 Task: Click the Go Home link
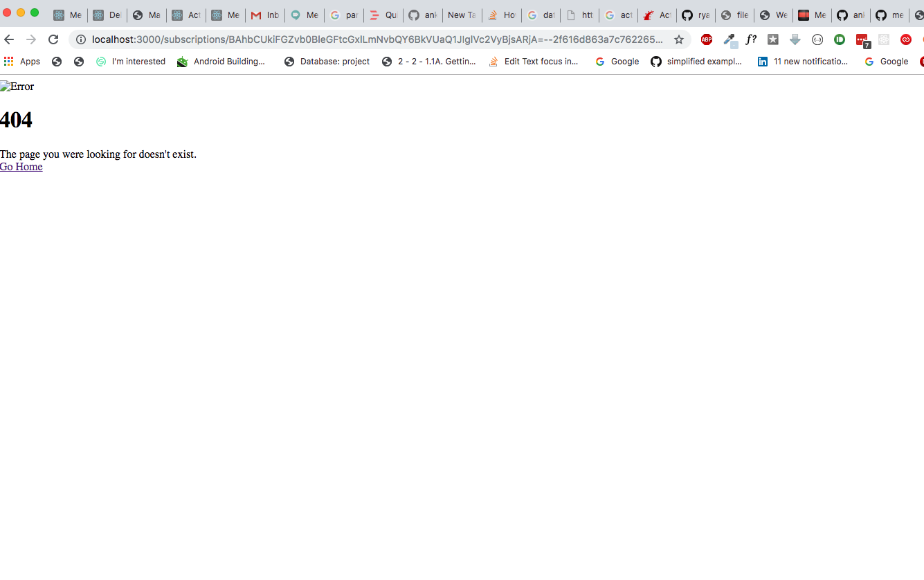click(x=21, y=166)
